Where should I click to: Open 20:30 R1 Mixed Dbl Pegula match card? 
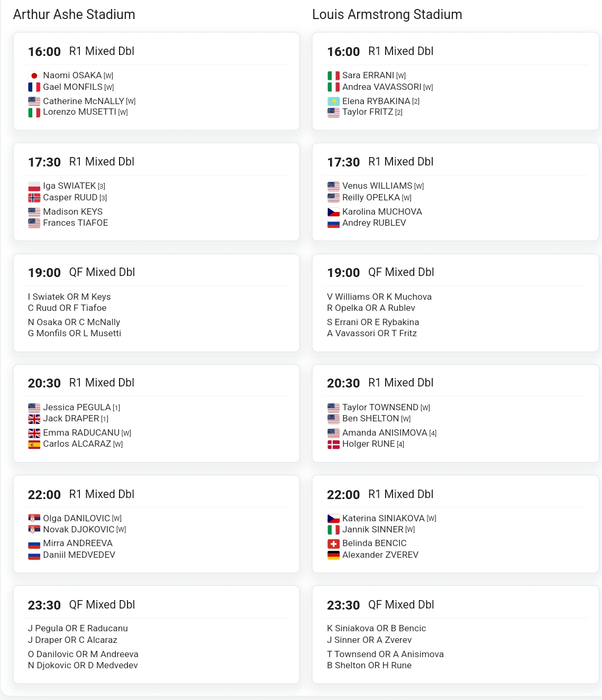click(x=157, y=413)
